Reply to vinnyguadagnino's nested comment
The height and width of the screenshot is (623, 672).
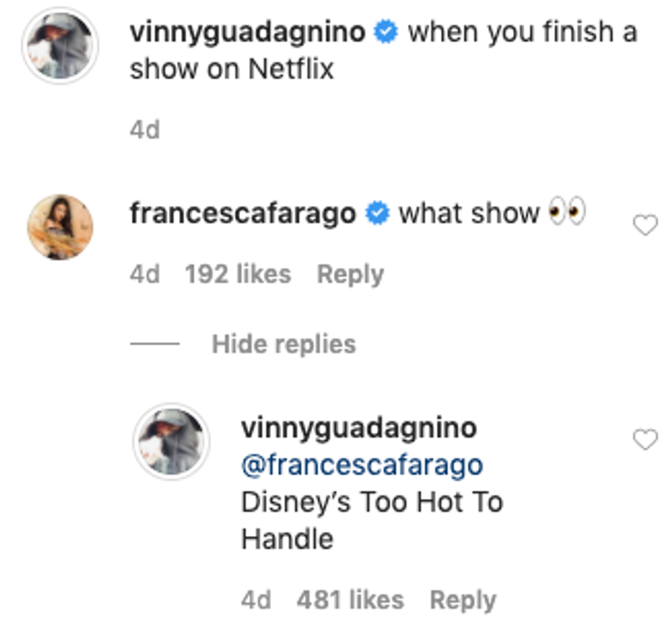(x=462, y=600)
